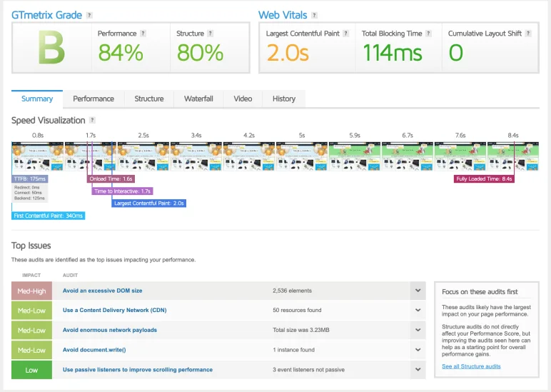The height and width of the screenshot is (392, 551).
Task: Click the 4.2s filmstrip frame
Action: coord(249,156)
